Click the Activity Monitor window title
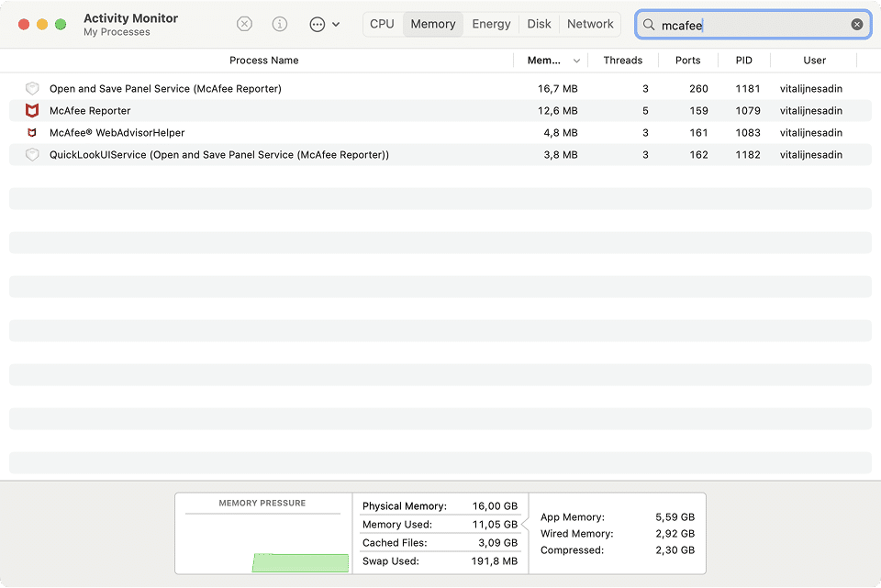This screenshot has height=588, width=881. [130, 18]
